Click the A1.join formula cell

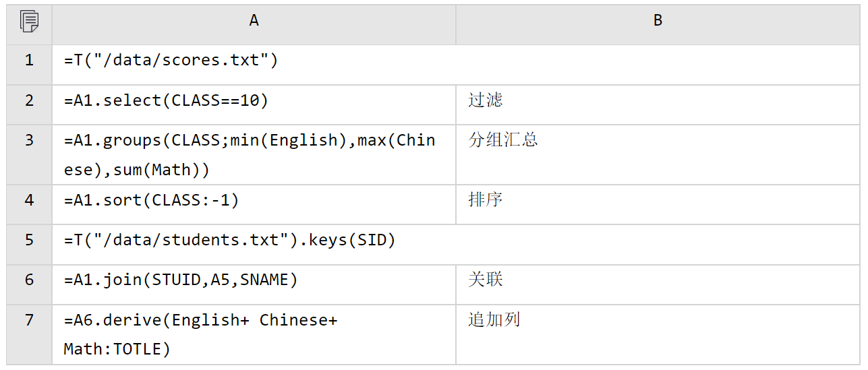254,284
